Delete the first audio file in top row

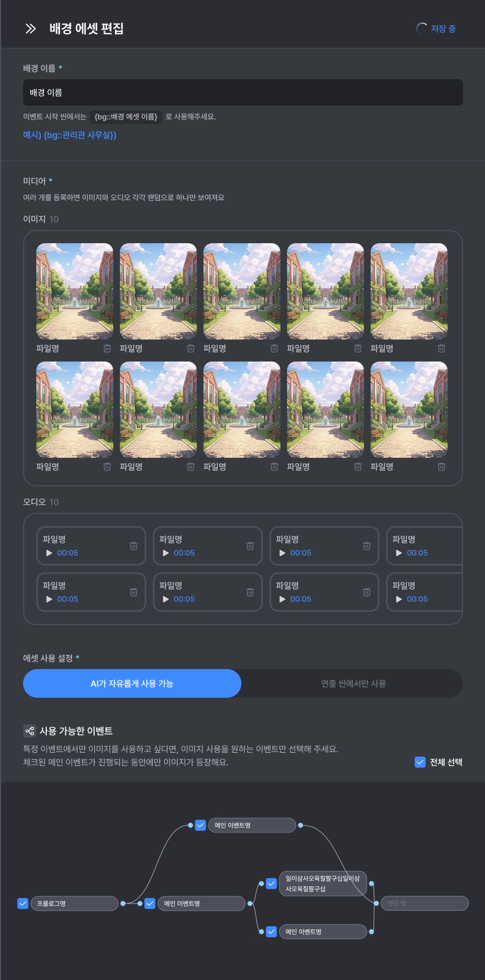pos(134,546)
